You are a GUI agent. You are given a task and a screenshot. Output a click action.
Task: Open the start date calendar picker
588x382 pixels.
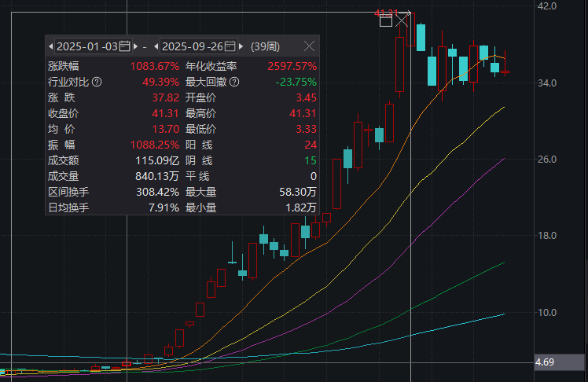[125, 46]
